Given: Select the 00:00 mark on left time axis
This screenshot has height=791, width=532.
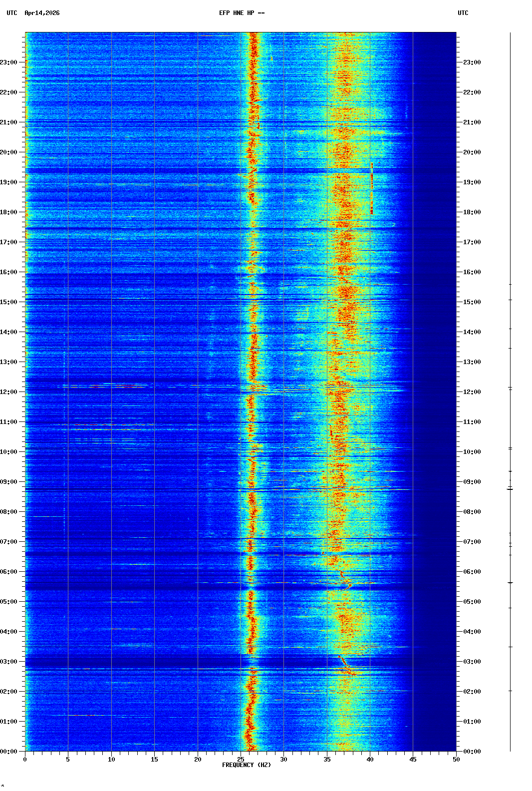Looking at the screenshot, I should pyautogui.click(x=9, y=752).
